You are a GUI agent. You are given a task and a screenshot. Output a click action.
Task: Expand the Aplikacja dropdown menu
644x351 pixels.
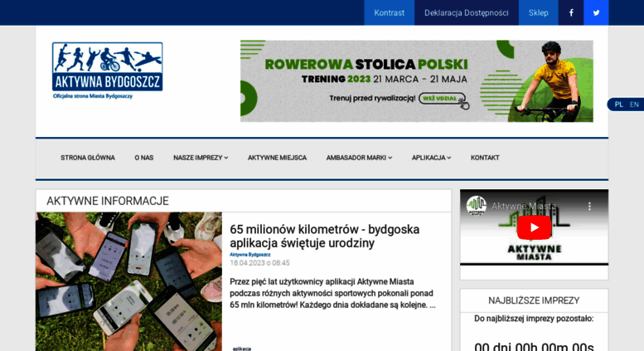pos(431,158)
